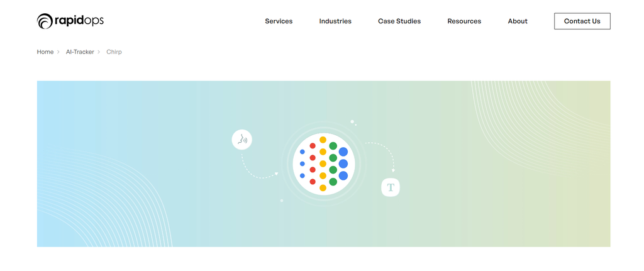Viewport: 644px width, 271px height.
Task: Click the colorful dots Chirp logo
Action: 323,164
